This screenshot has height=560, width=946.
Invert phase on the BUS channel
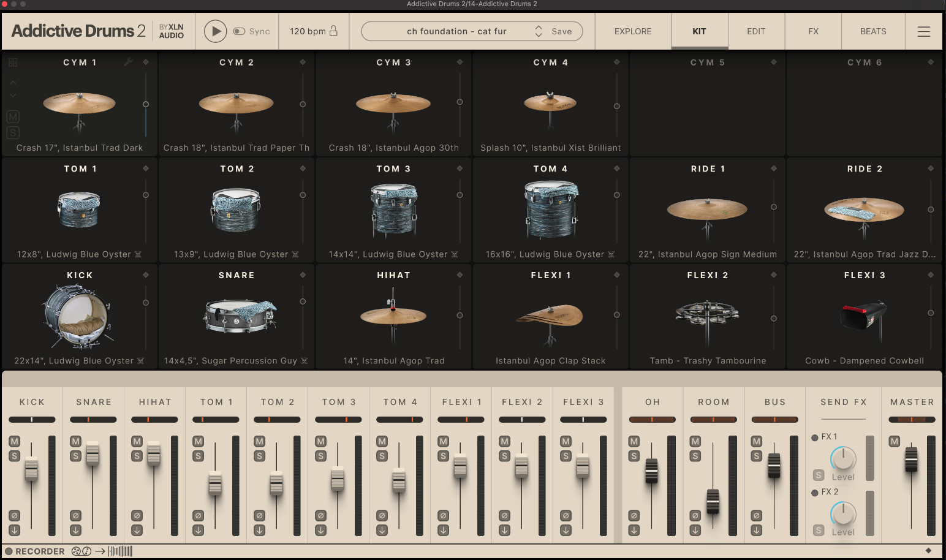pyautogui.click(x=756, y=516)
